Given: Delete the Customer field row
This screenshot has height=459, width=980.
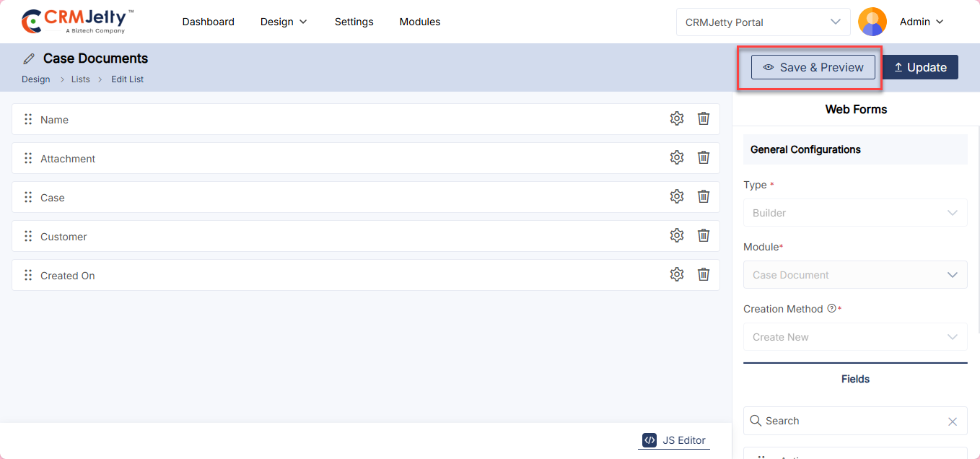Looking at the screenshot, I should [x=704, y=236].
